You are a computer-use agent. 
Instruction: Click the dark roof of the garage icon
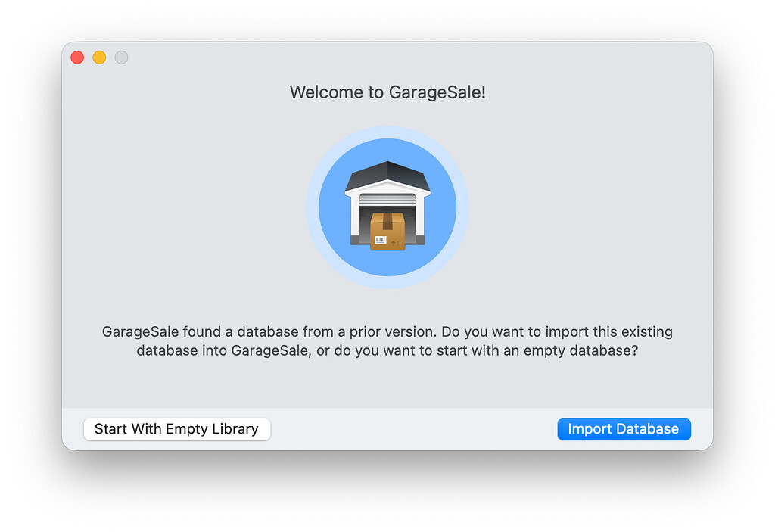pyautogui.click(x=387, y=176)
